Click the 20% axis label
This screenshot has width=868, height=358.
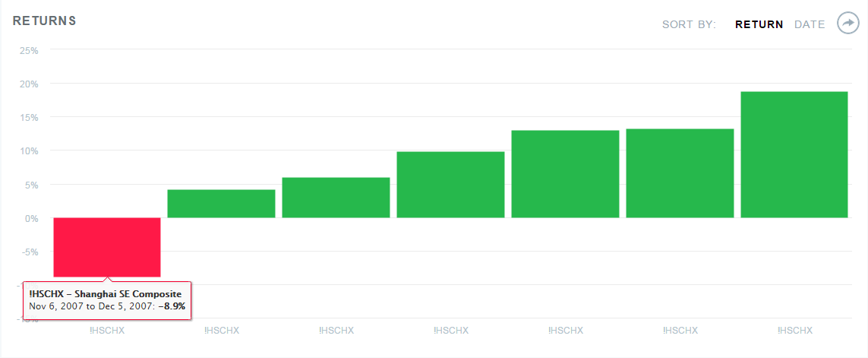(x=27, y=84)
